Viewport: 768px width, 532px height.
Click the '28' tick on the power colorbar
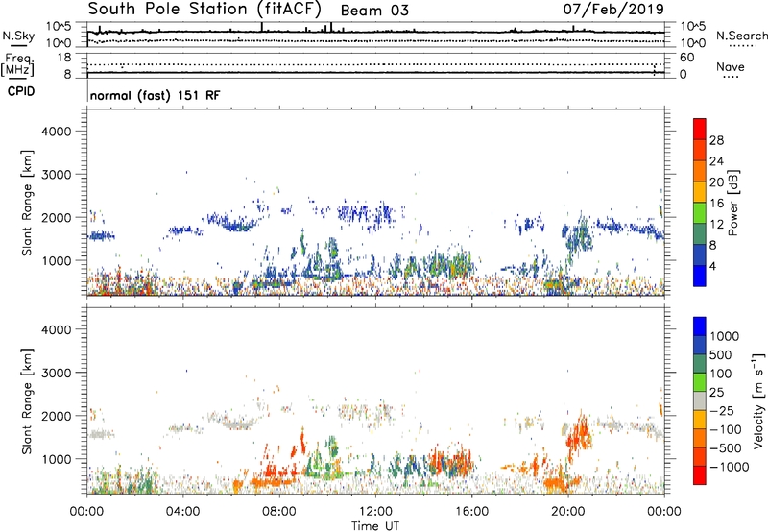coord(716,140)
